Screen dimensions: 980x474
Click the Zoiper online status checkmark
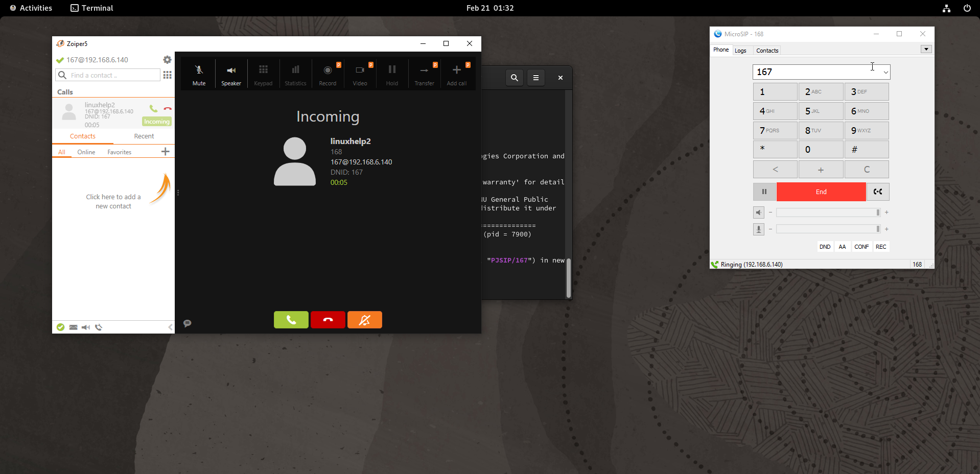pyautogui.click(x=61, y=327)
